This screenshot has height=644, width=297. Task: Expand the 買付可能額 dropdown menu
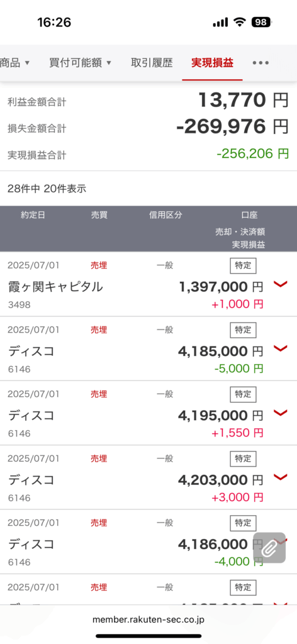click(80, 63)
